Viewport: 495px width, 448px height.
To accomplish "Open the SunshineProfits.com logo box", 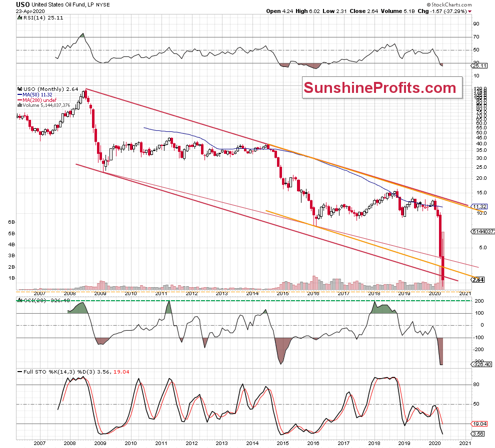I will click(382, 87).
